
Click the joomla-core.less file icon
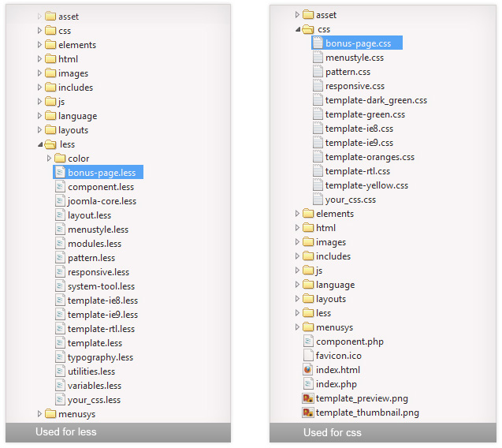[60, 200]
